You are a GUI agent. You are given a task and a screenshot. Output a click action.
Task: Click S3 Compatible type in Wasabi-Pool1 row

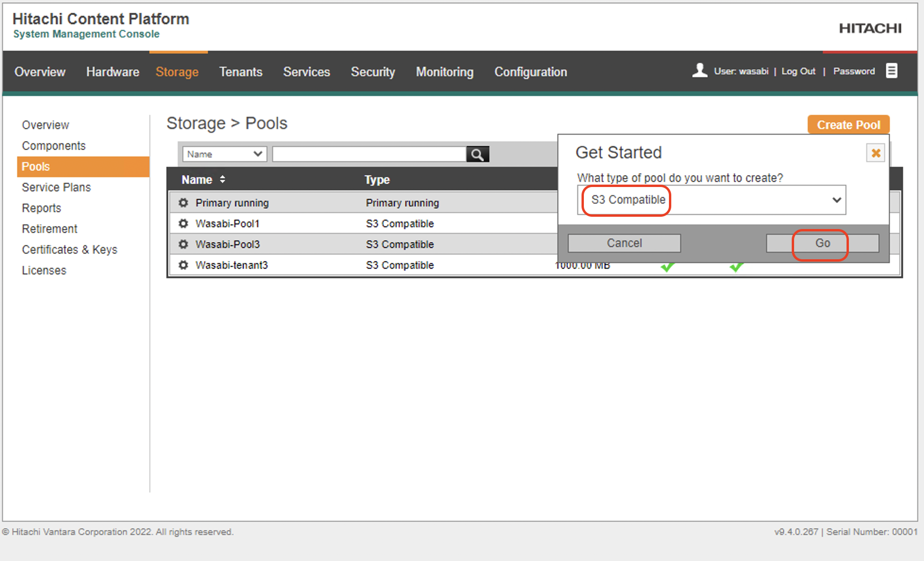pos(400,223)
